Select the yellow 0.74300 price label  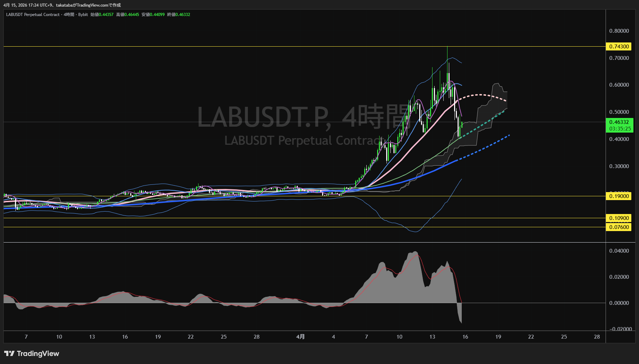point(619,47)
